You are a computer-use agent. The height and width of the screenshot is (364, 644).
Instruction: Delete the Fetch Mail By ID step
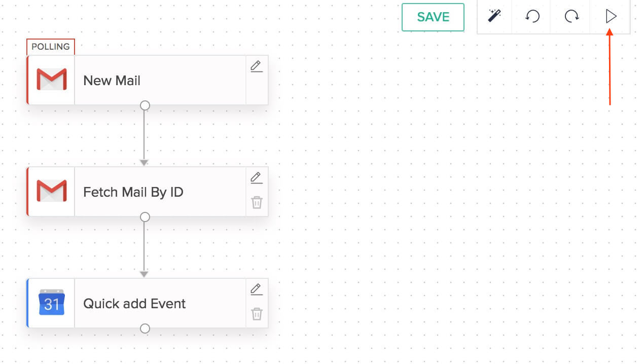[x=257, y=203]
